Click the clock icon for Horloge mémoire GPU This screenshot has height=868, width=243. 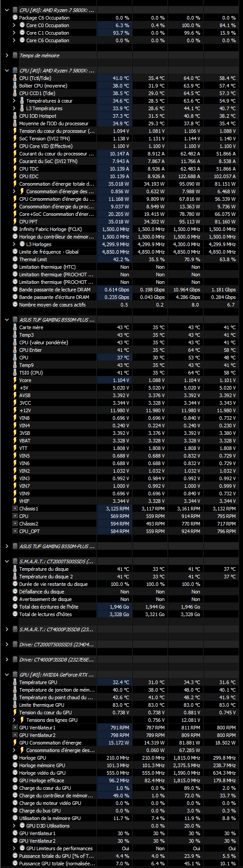(x=15, y=765)
